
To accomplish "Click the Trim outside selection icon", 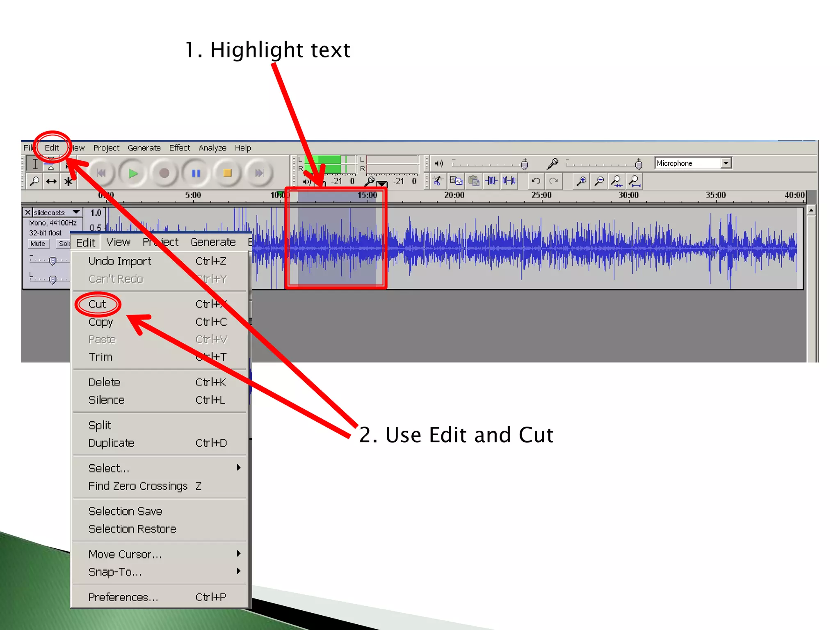I will (x=491, y=180).
